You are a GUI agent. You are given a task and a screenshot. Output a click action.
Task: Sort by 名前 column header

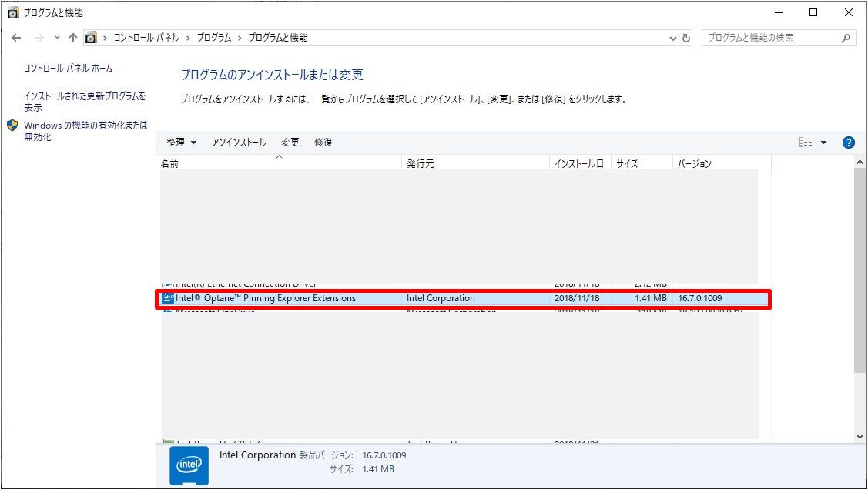pyautogui.click(x=279, y=163)
